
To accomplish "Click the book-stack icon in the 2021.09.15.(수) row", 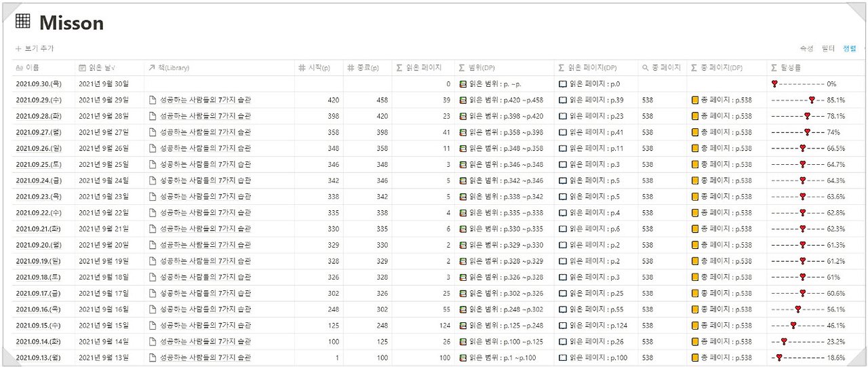I will (x=463, y=326).
